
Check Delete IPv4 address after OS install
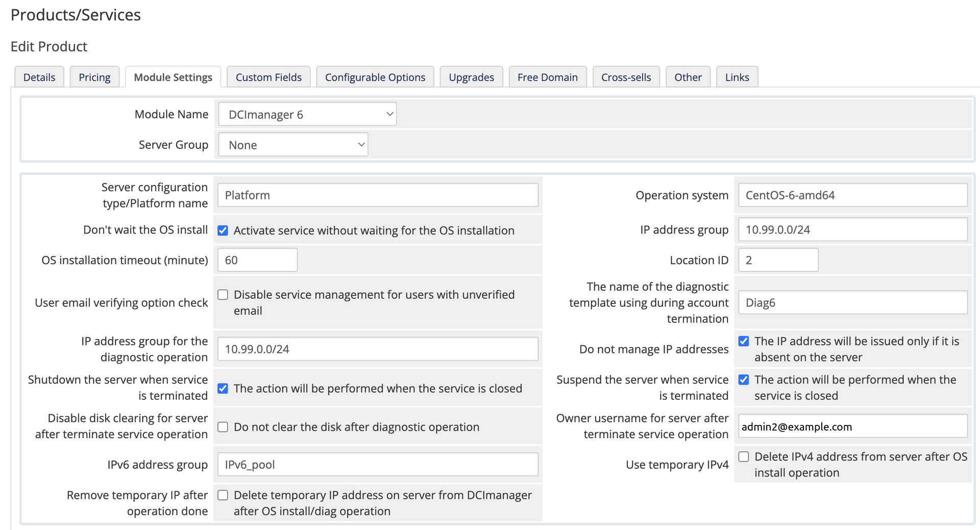pyautogui.click(x=744, y=457)
